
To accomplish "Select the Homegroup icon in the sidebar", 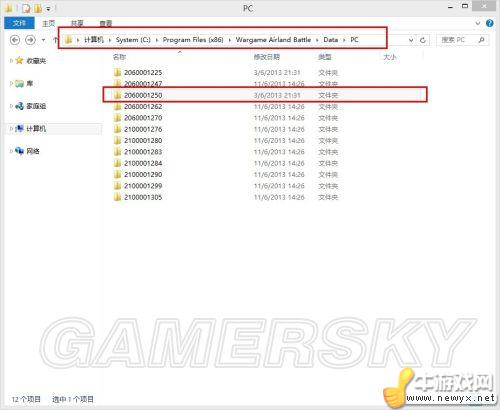I will pyautogui.click(x=19, y=106).
